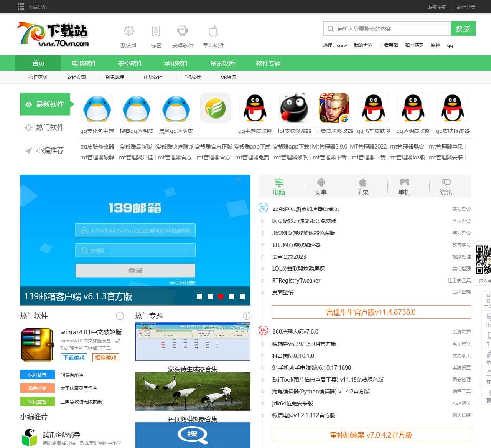
Task: Expand the 热门软件 panel via plus icon
Action: (x=120, y=316)
